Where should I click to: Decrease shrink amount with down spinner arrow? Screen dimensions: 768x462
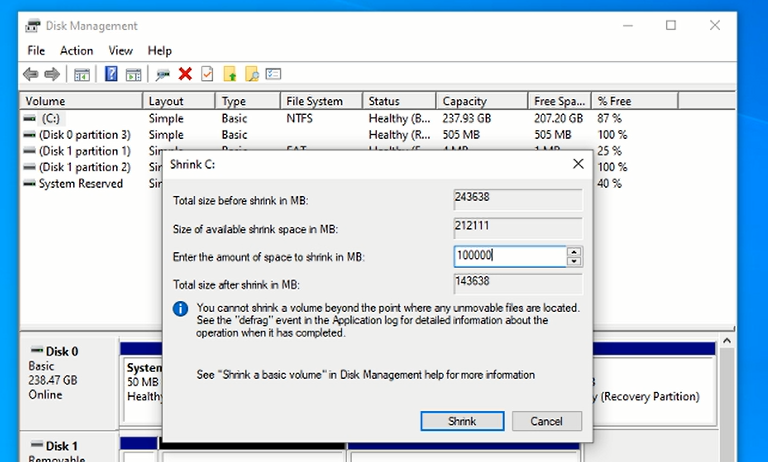tap(574, 262)
